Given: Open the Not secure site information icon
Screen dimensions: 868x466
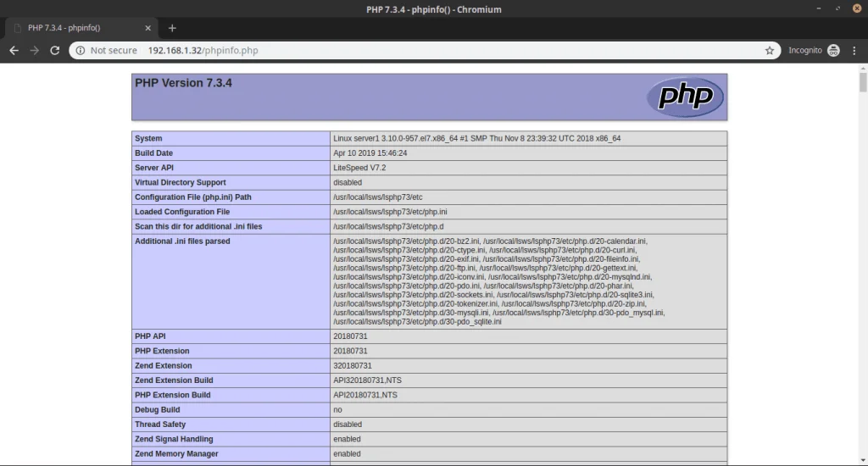Looking at the screenshot, I should [x=81, y=51].
